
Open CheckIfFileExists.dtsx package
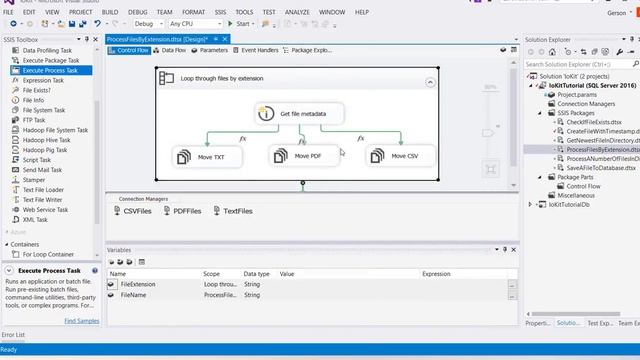[x=594, y=122]
